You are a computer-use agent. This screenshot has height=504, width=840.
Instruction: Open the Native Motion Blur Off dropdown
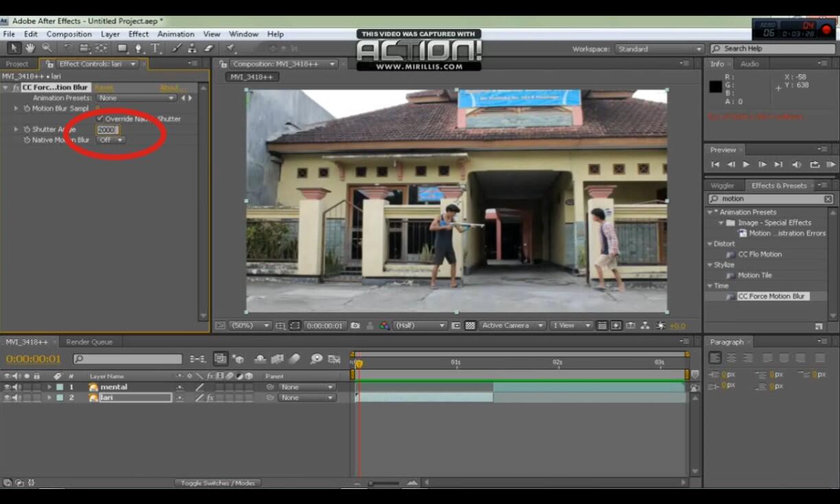point(111,140)
